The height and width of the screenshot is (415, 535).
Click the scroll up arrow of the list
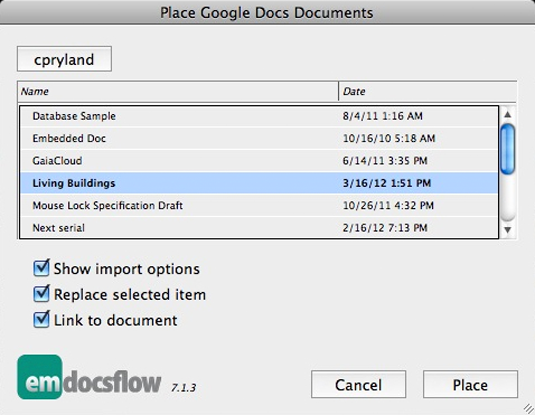507,115
